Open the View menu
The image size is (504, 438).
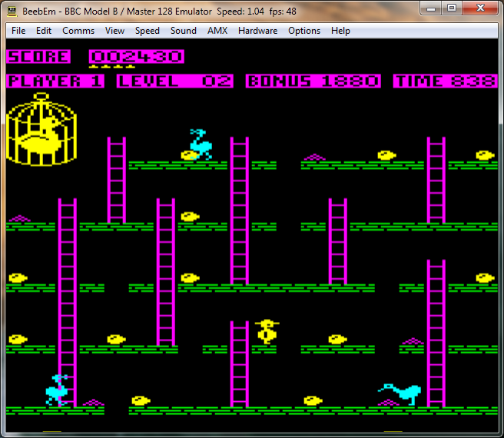(x=114, y=31)
